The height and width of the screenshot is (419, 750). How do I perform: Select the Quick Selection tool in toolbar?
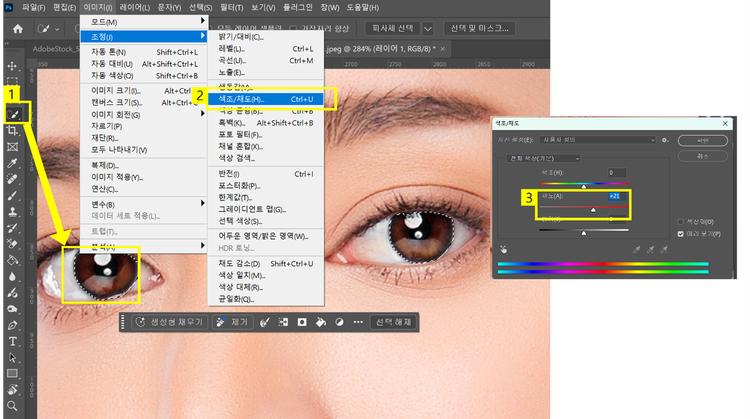pyautogui.click(x=13, y=114)
